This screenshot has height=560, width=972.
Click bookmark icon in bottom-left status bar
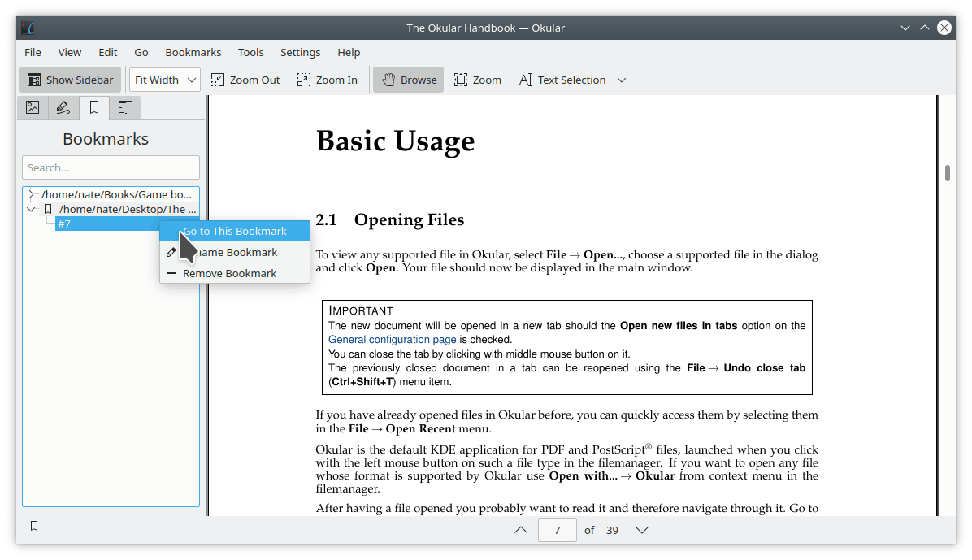tap(34, 526)
